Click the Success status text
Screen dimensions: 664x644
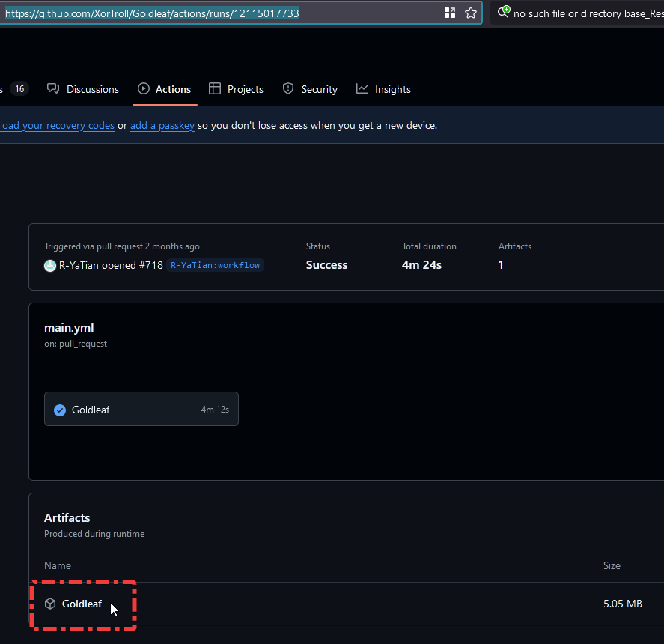326,265
